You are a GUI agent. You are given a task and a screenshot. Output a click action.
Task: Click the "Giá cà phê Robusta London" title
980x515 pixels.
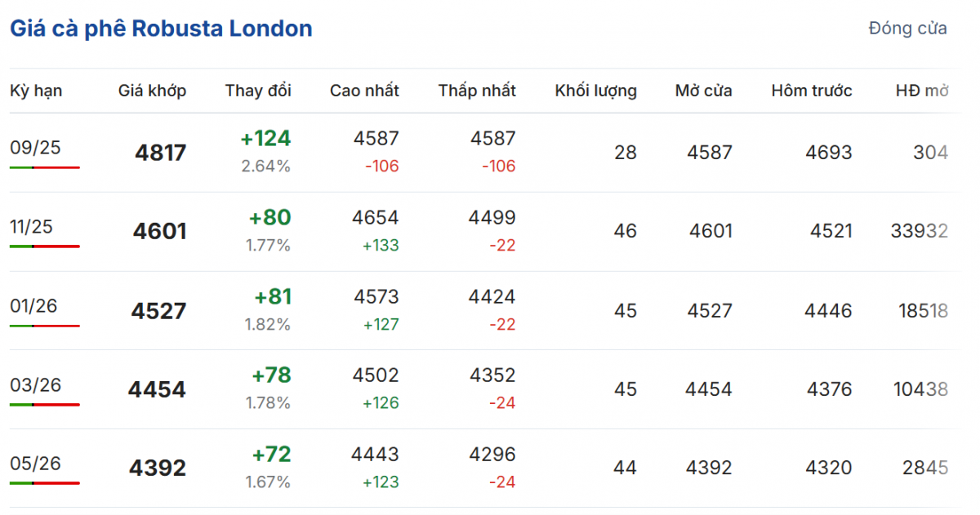click(x=161, y=29)
